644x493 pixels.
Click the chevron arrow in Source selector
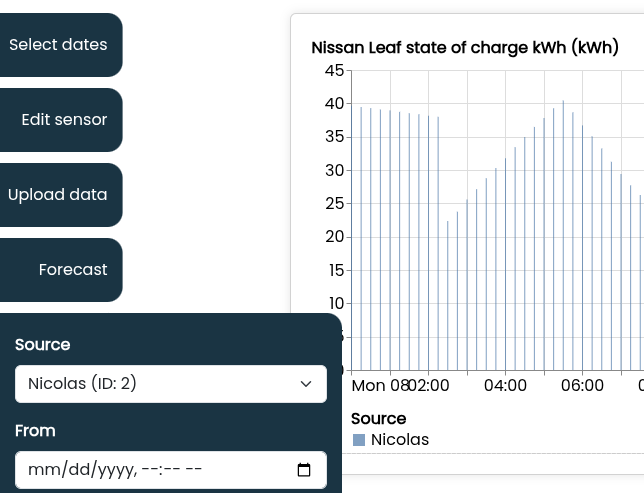tap(306, 384)
